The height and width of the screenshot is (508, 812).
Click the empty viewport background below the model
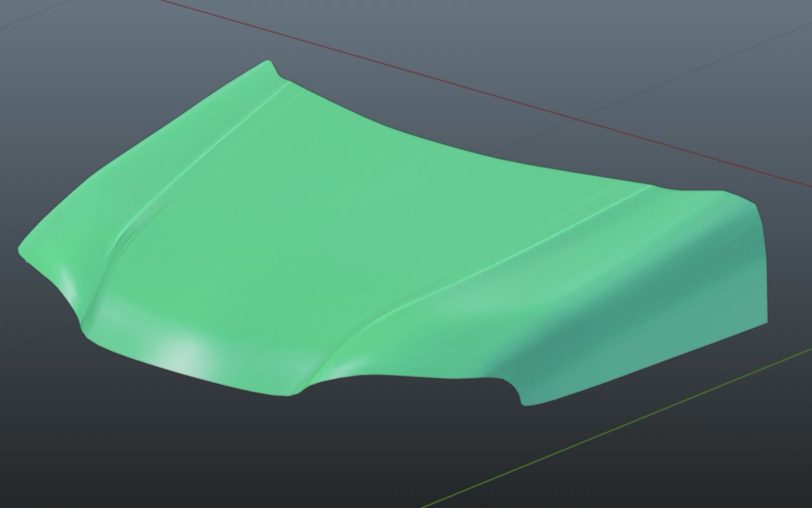[x=271, y=461]
